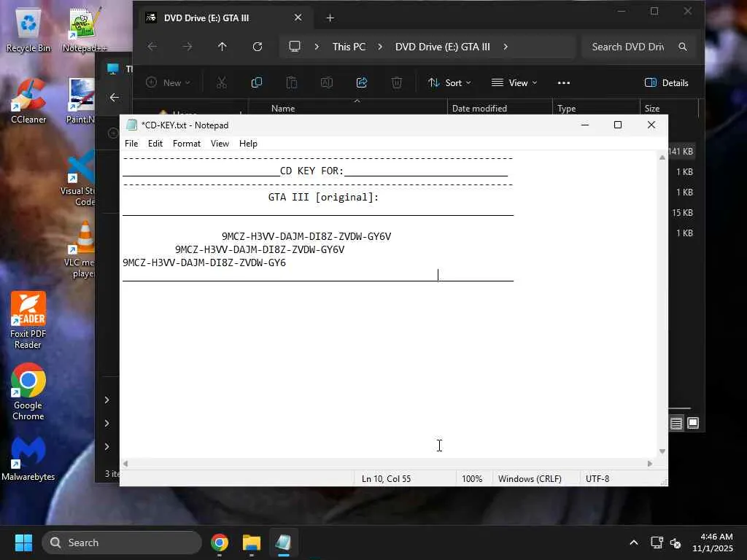Open Notepad Help menu
The width and height of the screenshot is (747, 560).
point(248,144)
